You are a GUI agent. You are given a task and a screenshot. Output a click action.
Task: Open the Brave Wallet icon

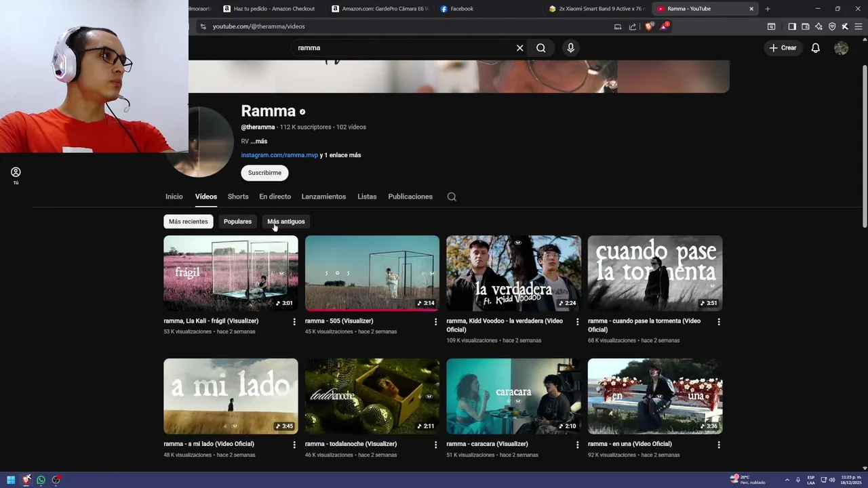click(806, 26)
